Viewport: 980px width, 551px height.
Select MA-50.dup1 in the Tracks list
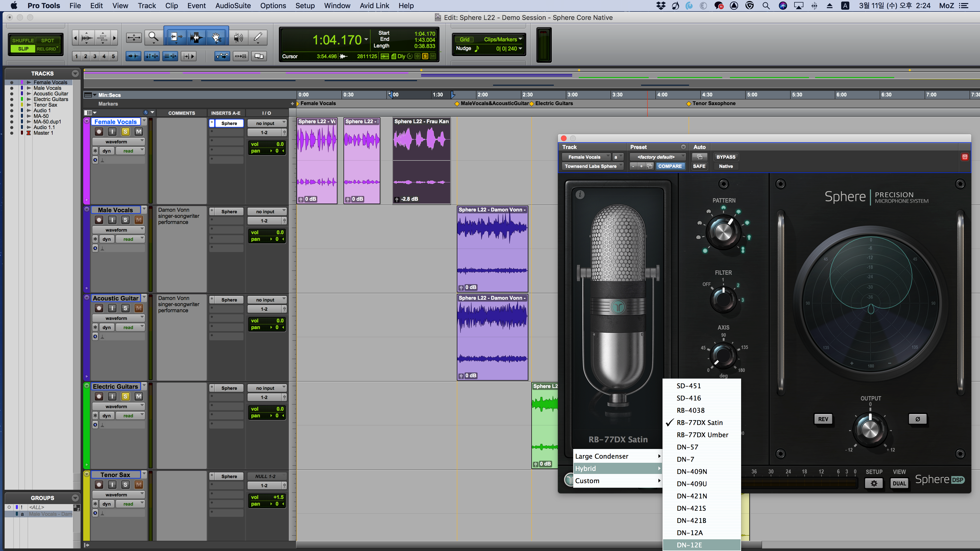[x=47, y=122]
